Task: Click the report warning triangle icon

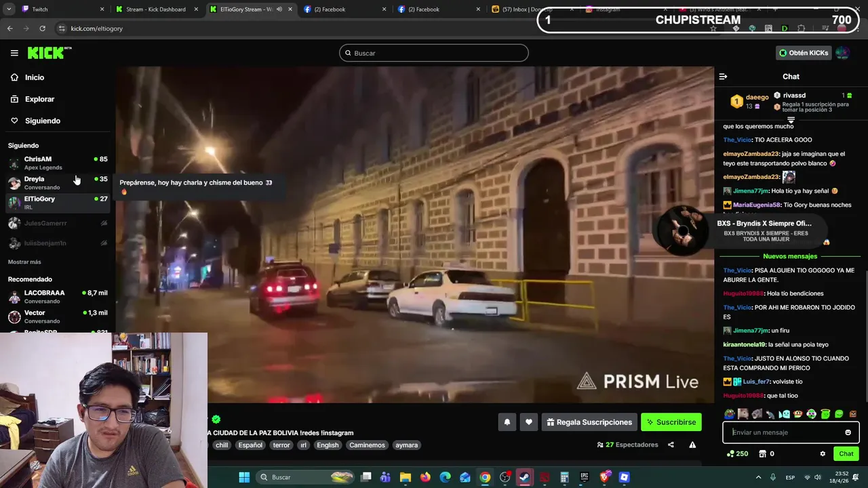Action: tap(692, 445)
